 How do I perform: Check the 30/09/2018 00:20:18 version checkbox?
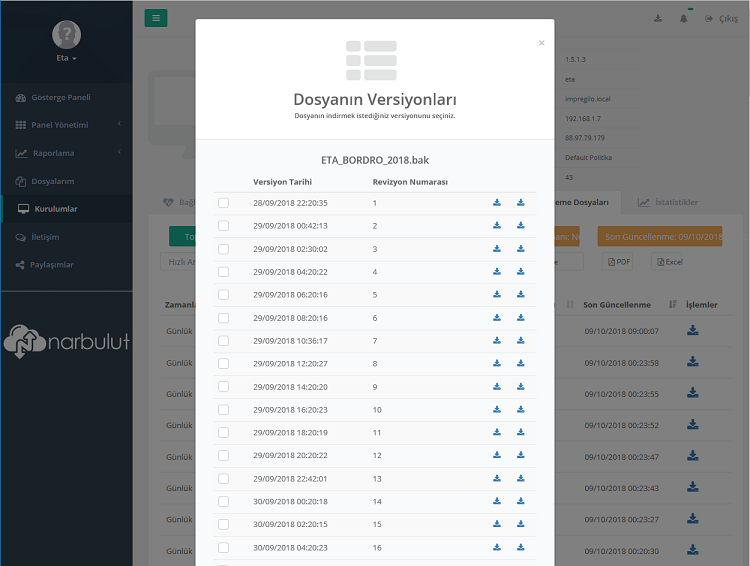coord(224,502)
